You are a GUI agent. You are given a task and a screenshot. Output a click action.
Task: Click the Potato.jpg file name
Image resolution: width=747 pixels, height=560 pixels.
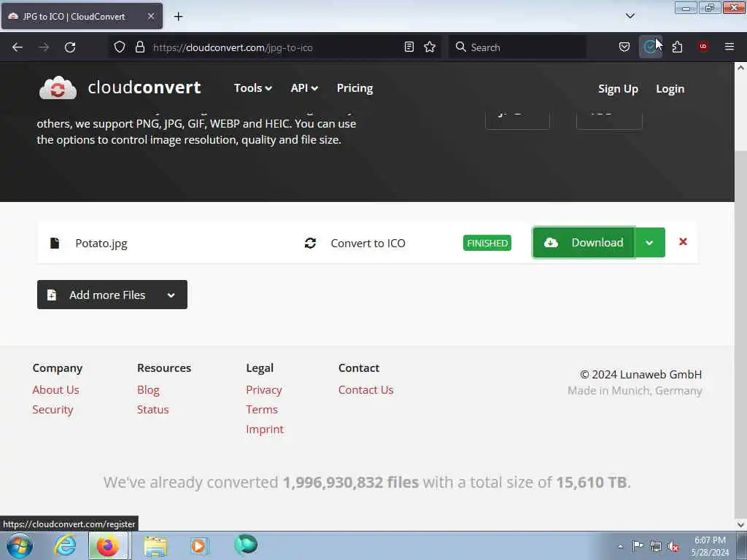point(101,244)
